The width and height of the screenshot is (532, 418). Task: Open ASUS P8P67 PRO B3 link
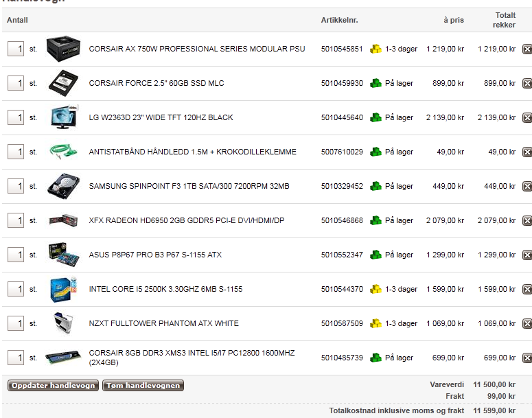(x=155, y=255)
